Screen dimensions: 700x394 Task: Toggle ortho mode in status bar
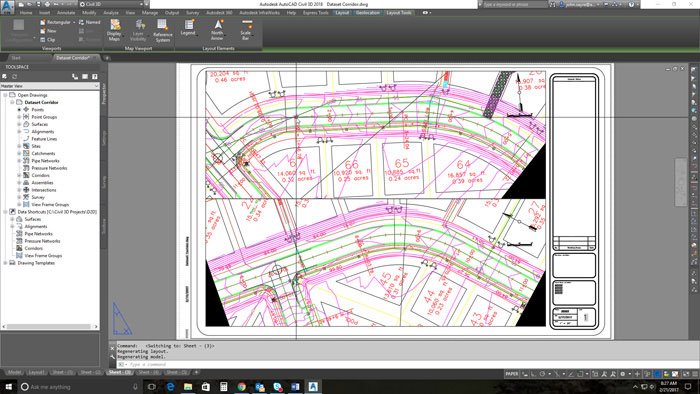click(534, 374)
